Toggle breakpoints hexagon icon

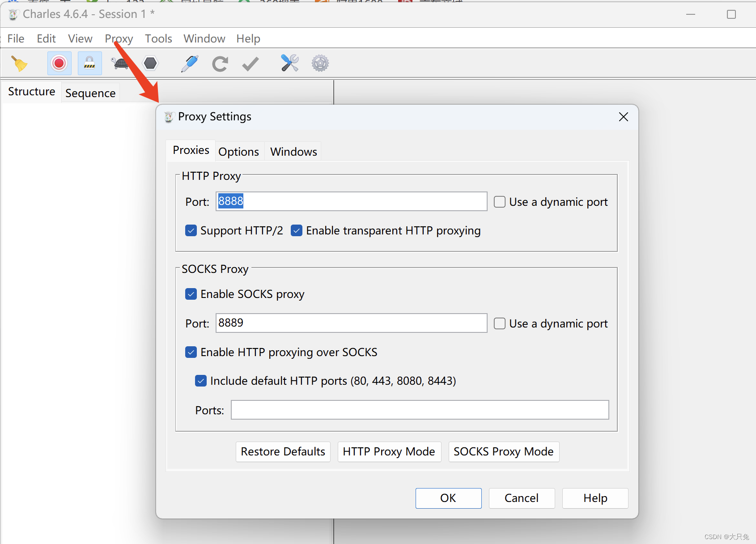coord(150,63)
